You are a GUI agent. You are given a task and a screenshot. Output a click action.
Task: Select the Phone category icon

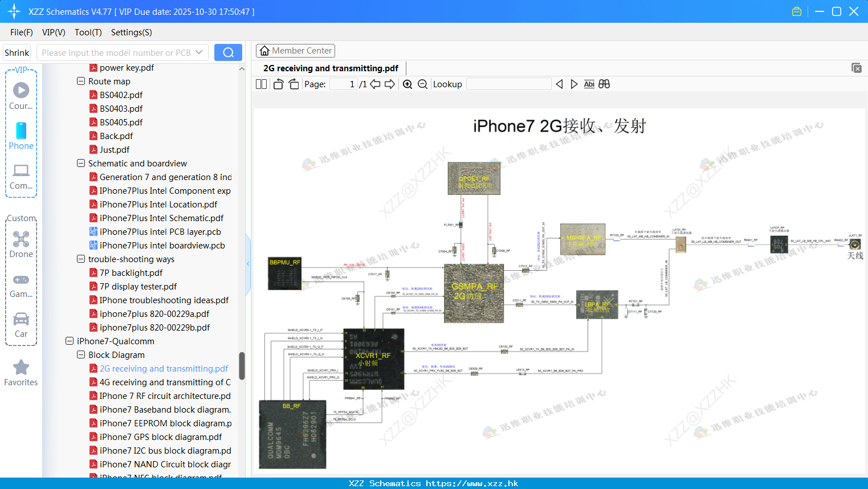[x=21, y=136]
